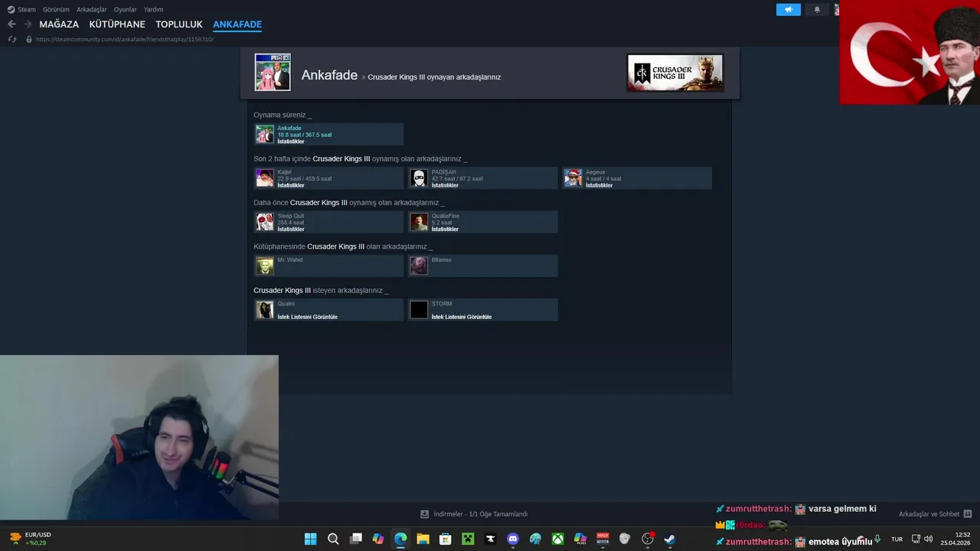980x551 pixels.
Task: Open Task View on the taskbar
Action: pyautogui.click(x=355, y=539)
